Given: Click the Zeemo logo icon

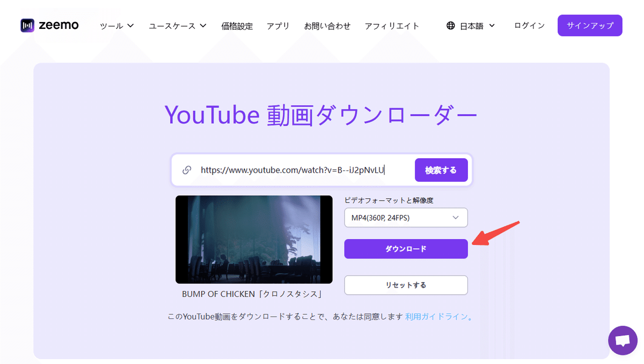Looking at the screenshot, I should (x=26, y=25).
